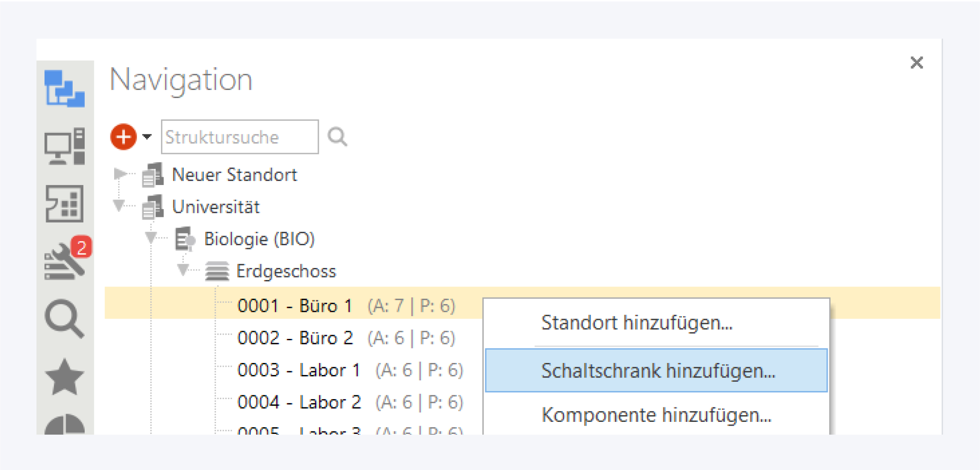Open the favorites star icon
Viewport: 980px width, 470px height.
pos(64,377)
